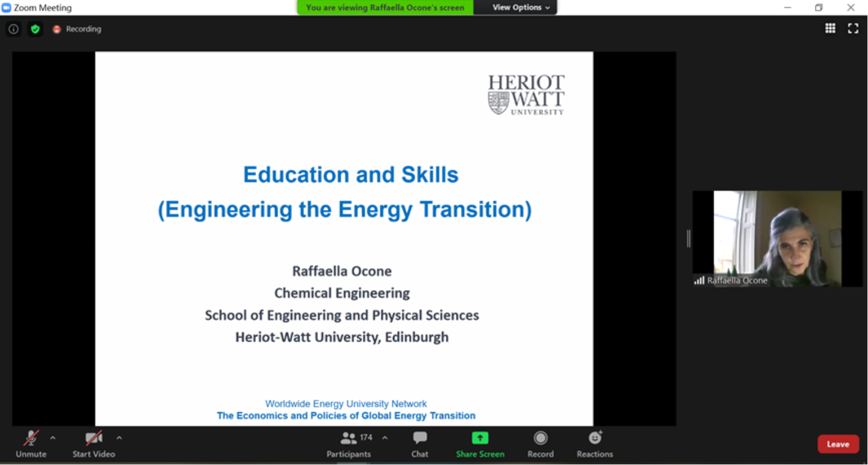Viewport: 868px width, 465px height.
Task: Expand video options arrow beside Start Video
Action: pos(119,438)
